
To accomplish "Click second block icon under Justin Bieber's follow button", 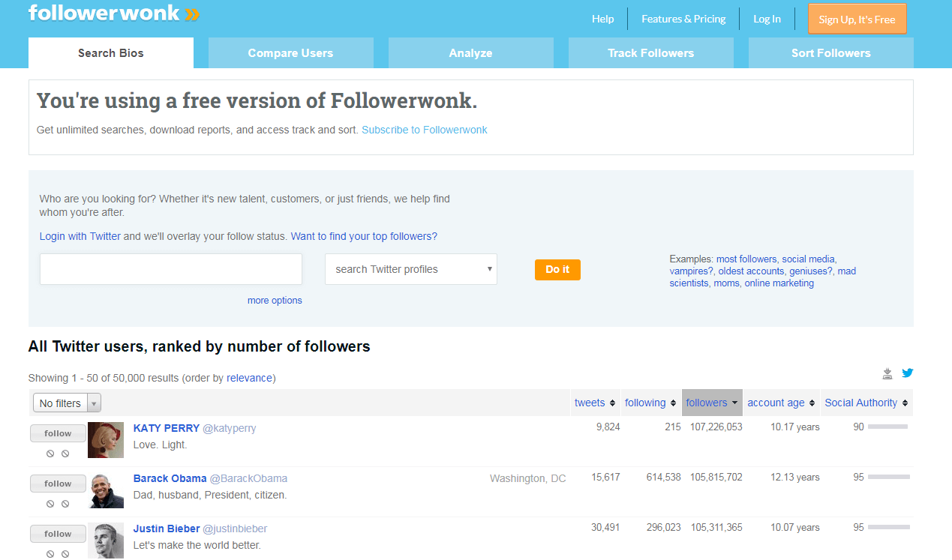I will (x=65, y=554).
